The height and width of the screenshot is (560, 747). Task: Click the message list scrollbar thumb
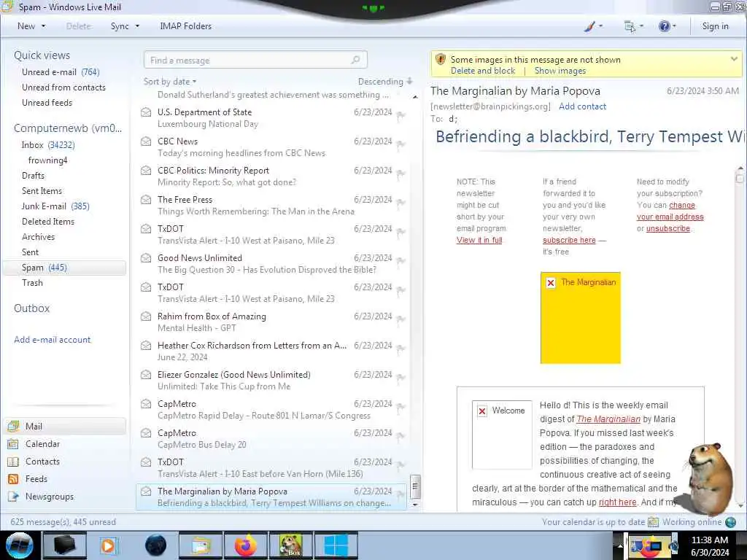pyautogui.click(x=415, y=486)
